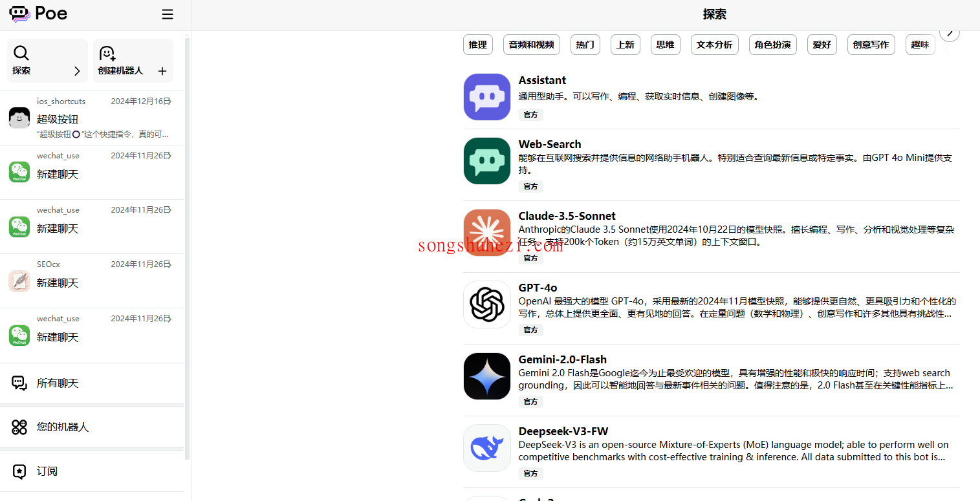
Task: Open the GPT-4o title
Action: pyautogui.click(x=538, y=288)
